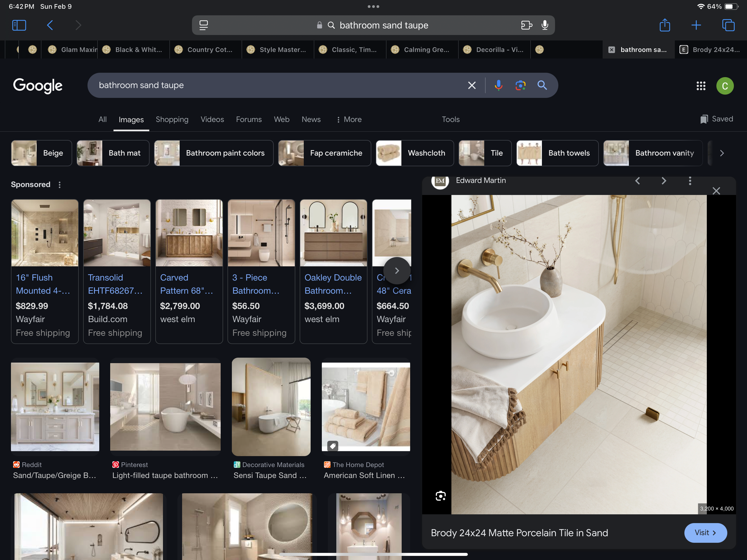Open the Google apps grid

(701, 86)
